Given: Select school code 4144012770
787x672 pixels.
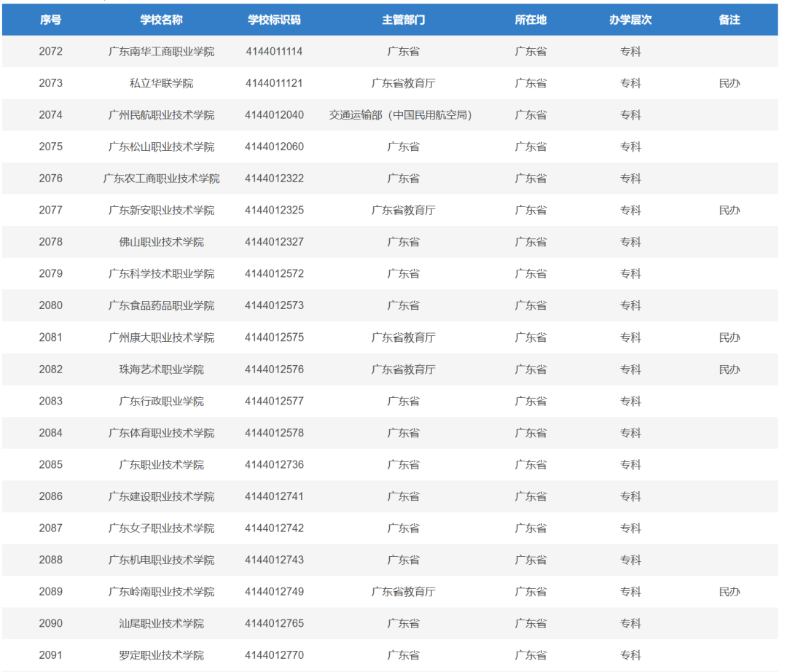Looking at the screenshot, I should (x=274, y=655).
